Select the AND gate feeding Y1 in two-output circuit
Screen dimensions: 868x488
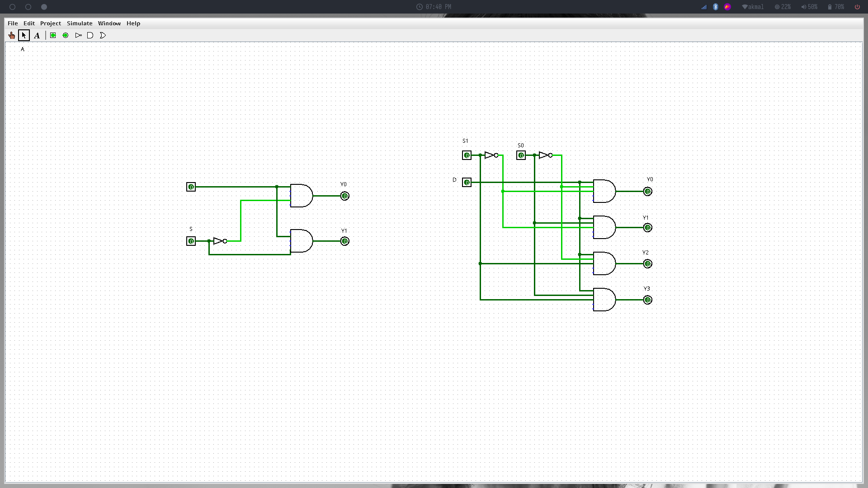(x=302, y=241)
